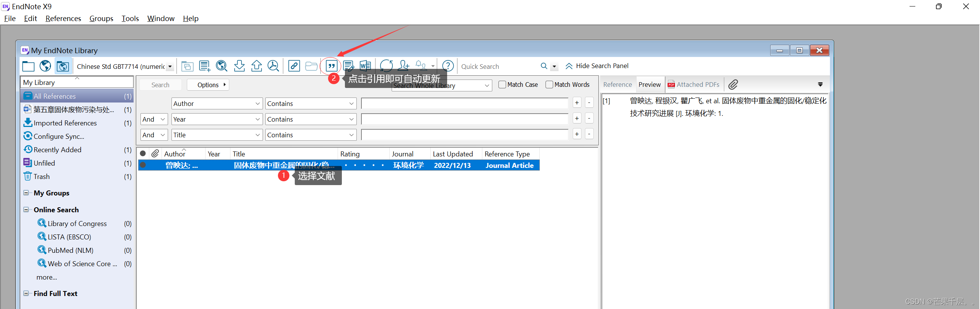Click the Return to Word Processor icon

[x=366, y=66]
